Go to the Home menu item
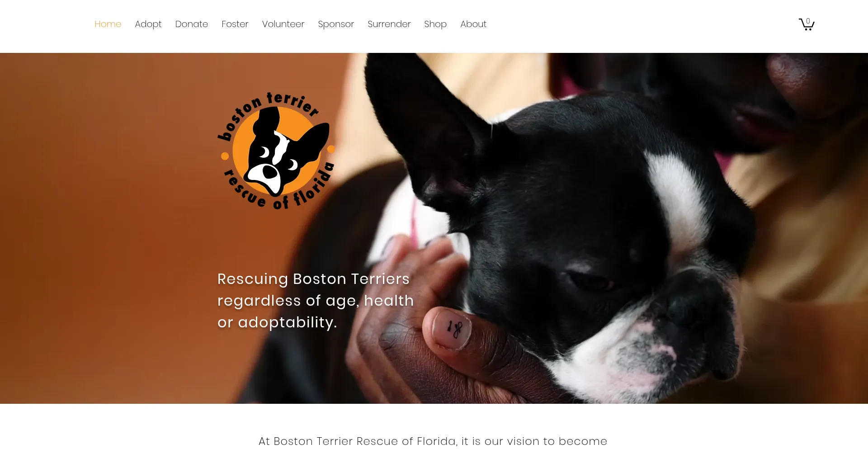 pos(108,24)
